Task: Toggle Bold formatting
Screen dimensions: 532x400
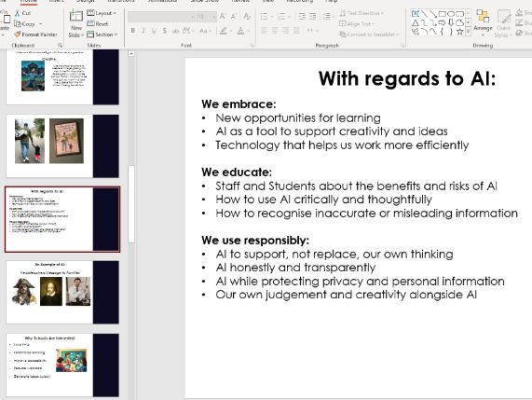Action: point(133,31)
